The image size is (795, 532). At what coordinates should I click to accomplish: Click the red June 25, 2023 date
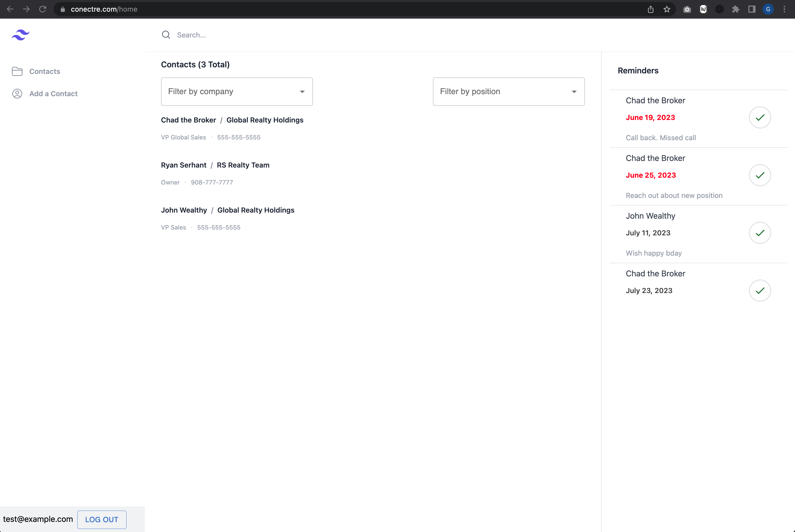coord(651,175)
